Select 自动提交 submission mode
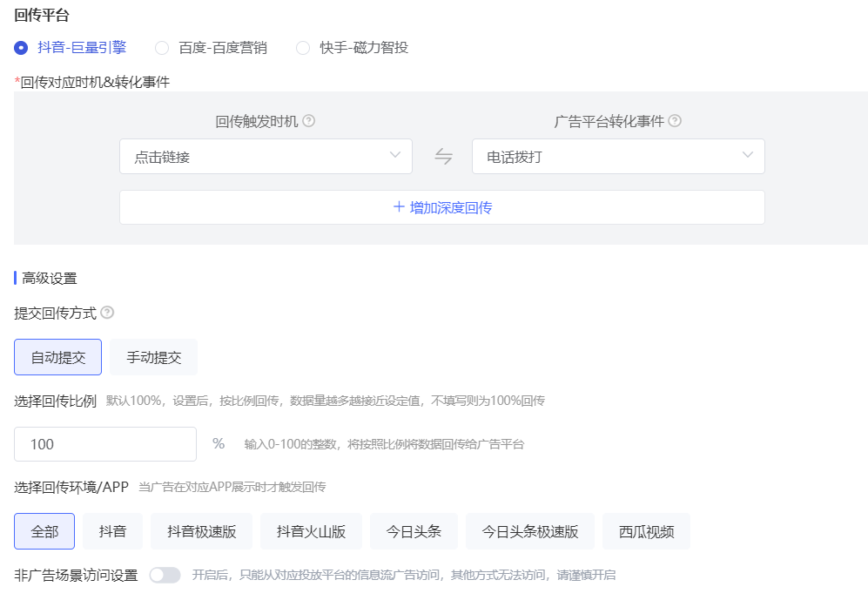This screenshot has width=868, height=607. [x=58, y=357]
